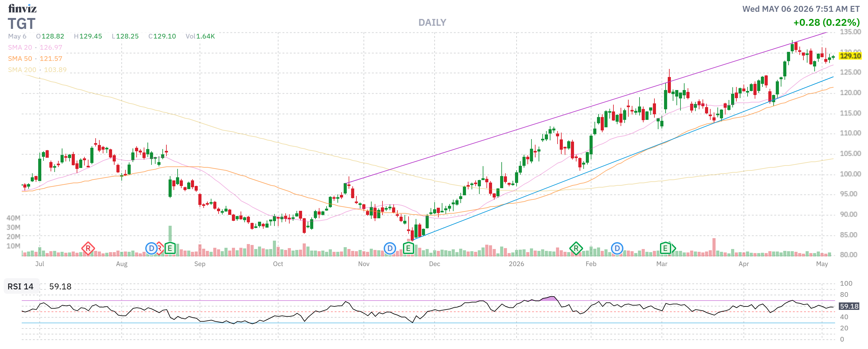Click the May label on the time axis

click(x=822, y=264)
